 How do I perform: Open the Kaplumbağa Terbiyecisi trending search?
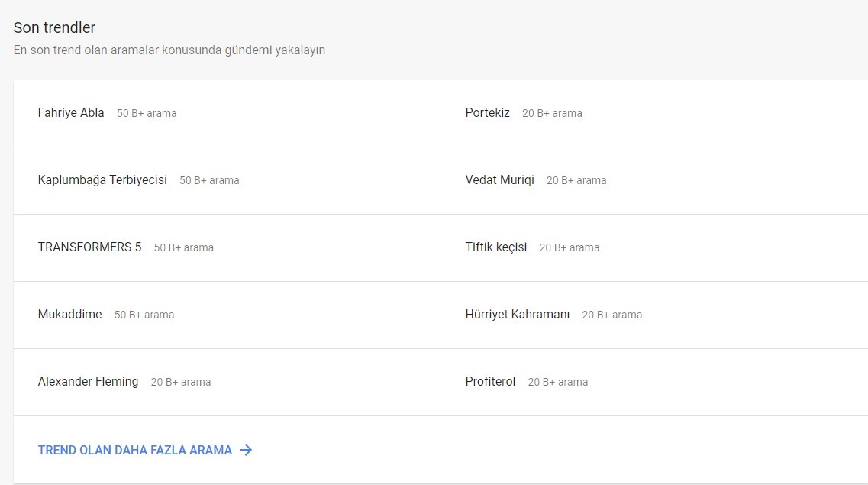click(x=102, y=180)
